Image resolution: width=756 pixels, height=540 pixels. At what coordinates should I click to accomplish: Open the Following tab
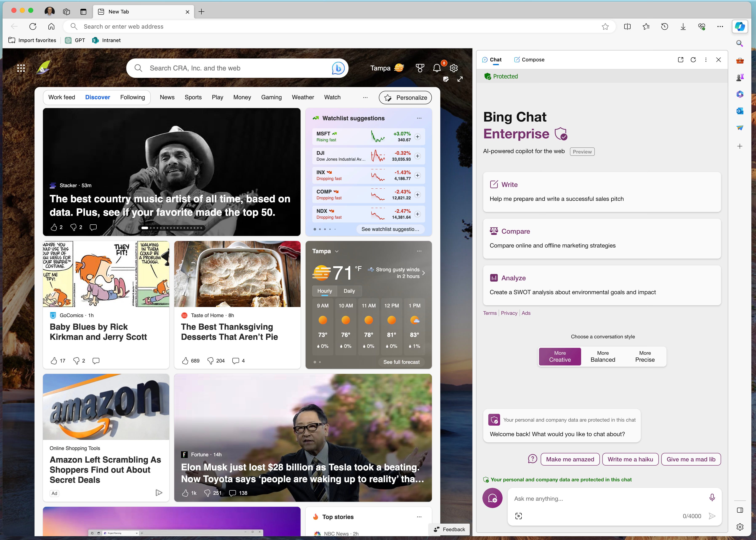132,97
